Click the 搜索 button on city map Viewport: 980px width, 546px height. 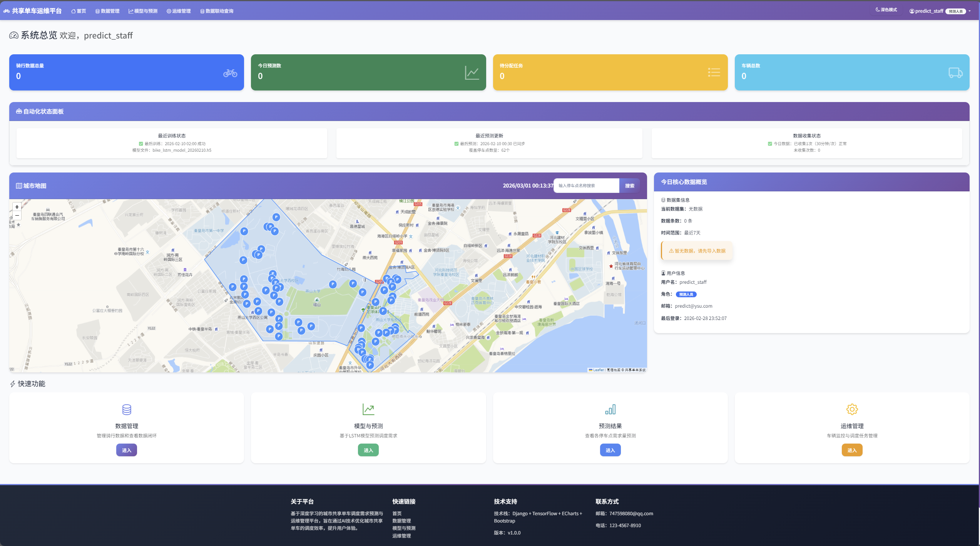click(x=630, y=186)
